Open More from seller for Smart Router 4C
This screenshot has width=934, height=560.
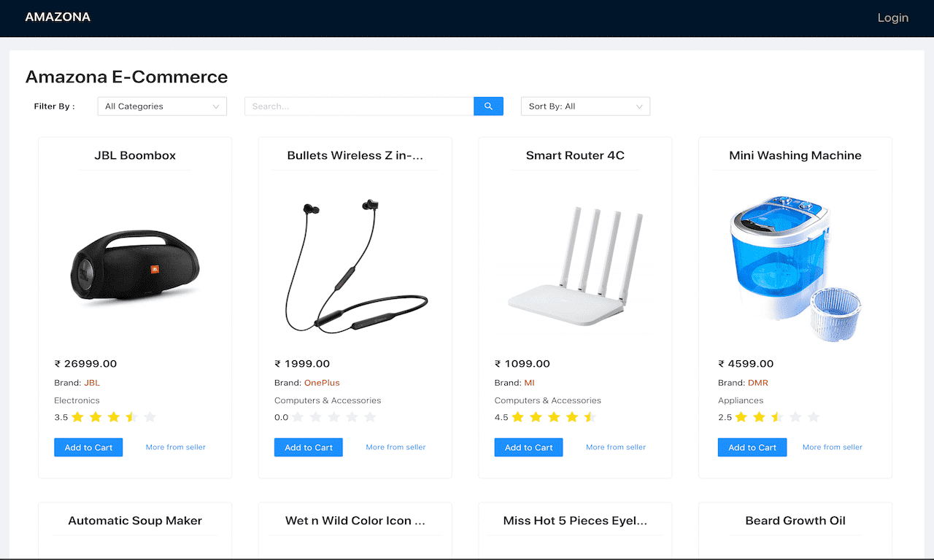pyautogui.click(x=616, y=447)
